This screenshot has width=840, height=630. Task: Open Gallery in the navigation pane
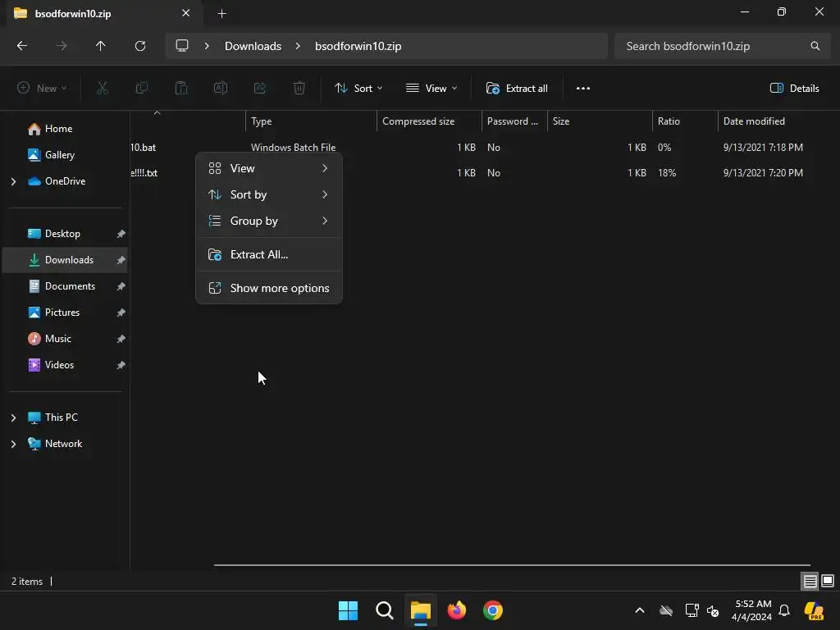click(59, 155)
